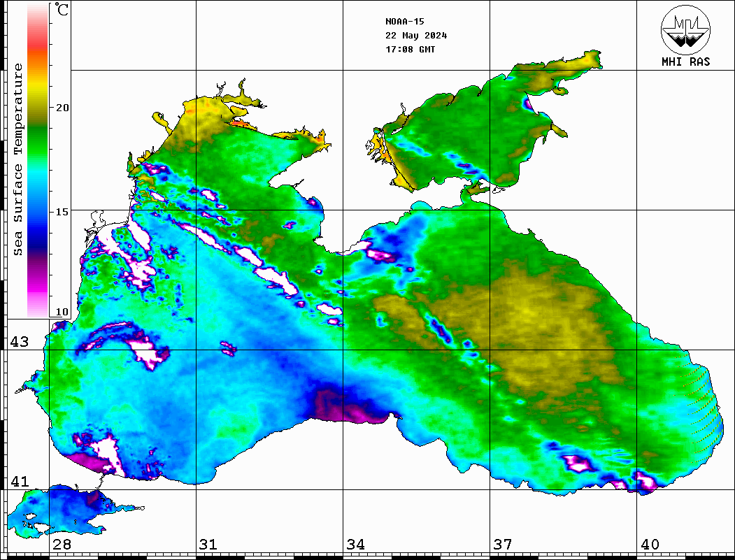The width and height of the screenshot is (735, 560).
Task: Click the °C unit label
Action: 62,9
